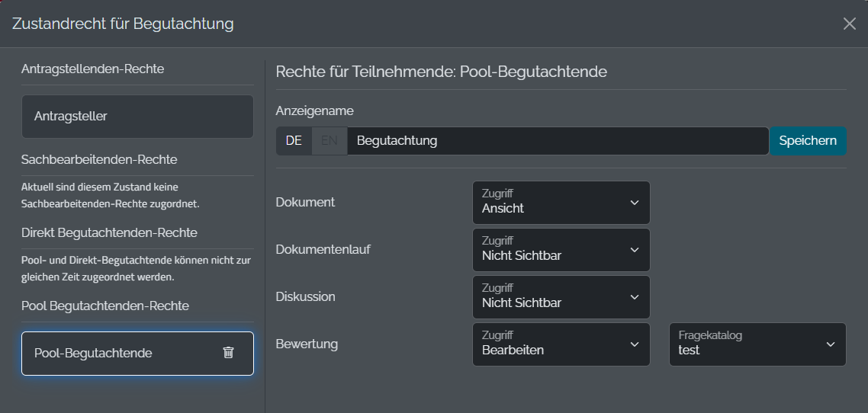Open the Dokumentenlauf Zugriff dropdown
The height and width of the screenshot is (413, 868).
561,250
